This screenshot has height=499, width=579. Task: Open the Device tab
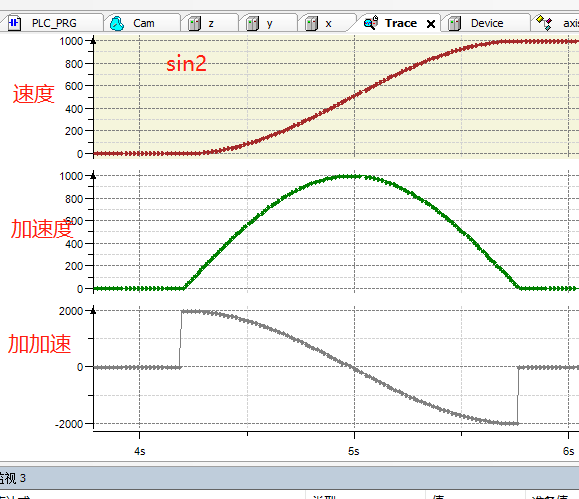pyautogui.click(x=486, y=23)
